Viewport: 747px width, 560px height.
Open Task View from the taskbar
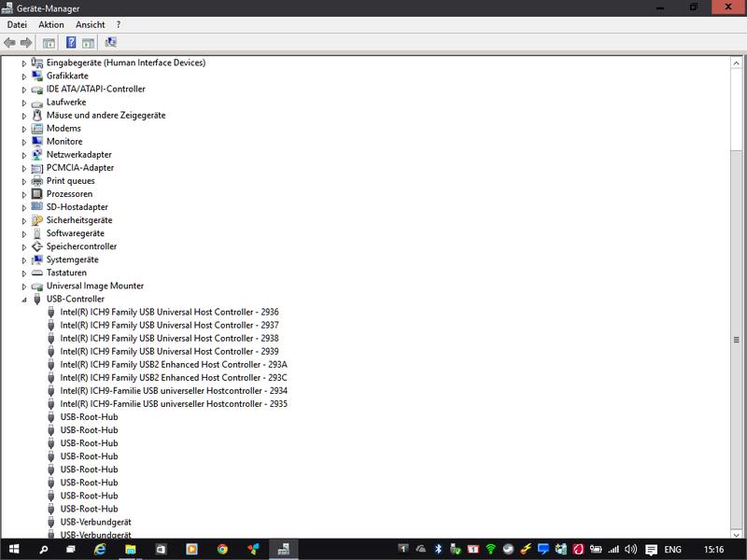tap(71, 549)
